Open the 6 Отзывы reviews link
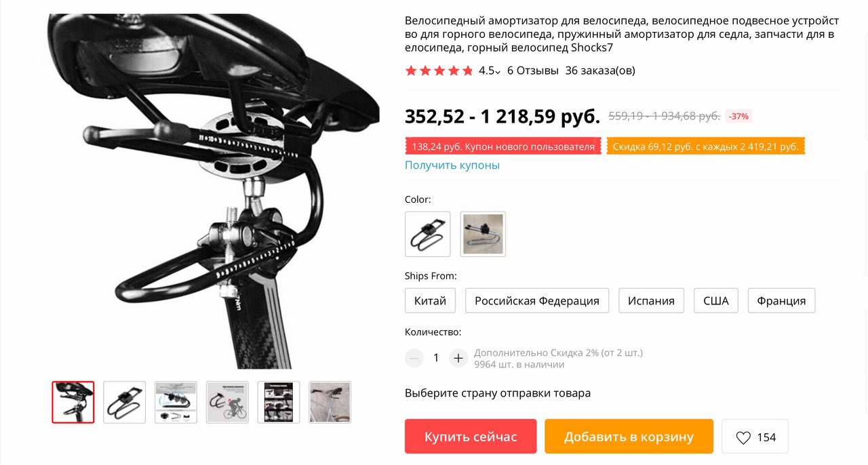The image size is (868, 465). pyautogui.click(x=533, y=70)
